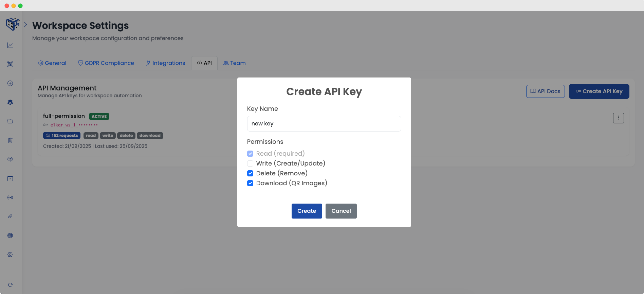Click the cloud upload icon in sidebar

pyautogui.click(x=10, y=159)
